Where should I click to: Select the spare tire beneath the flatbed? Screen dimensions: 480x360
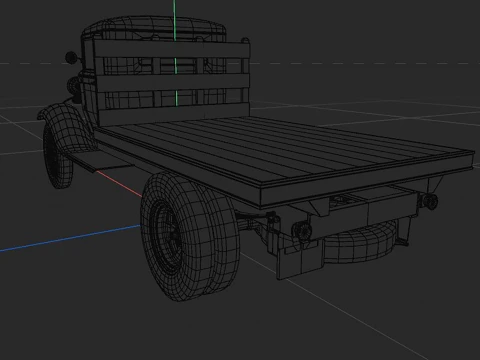(x=360, y=242)
